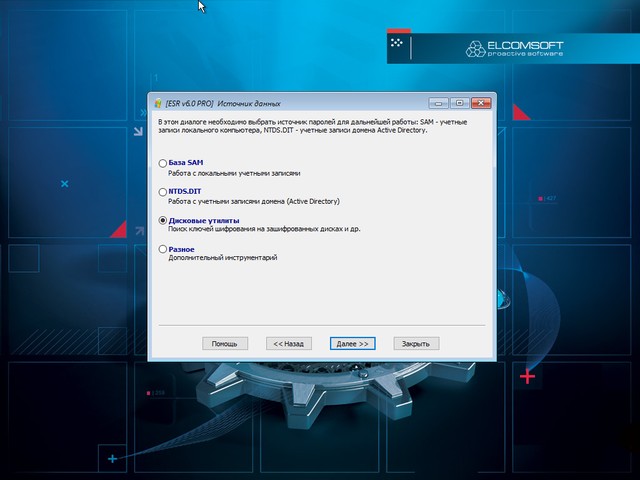Click the ESR app icon in title bar

click(158, 103)
